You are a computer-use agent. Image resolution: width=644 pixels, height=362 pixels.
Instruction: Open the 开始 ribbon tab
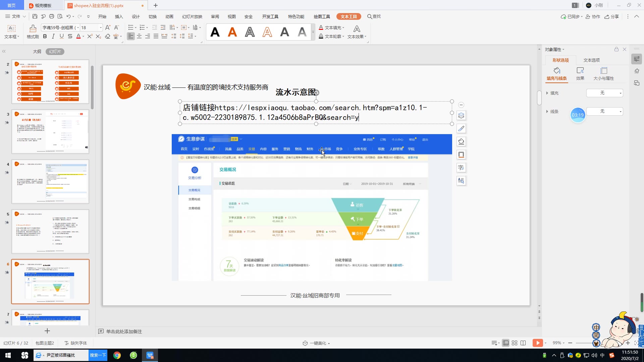coord(102,16)
